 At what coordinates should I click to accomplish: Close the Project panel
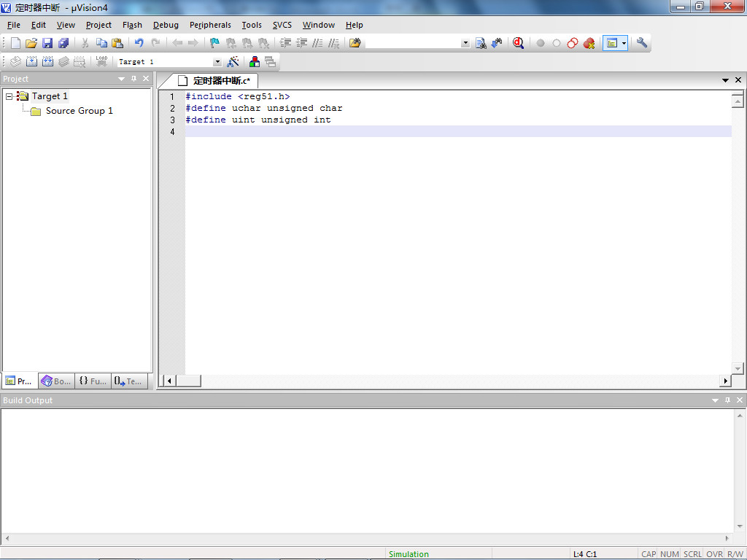click(146, 79)
